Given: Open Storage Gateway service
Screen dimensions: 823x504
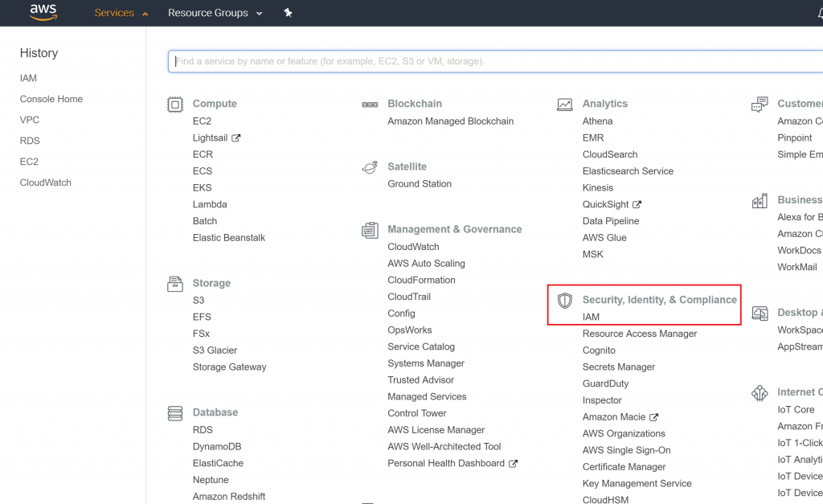Looking at the screenshot, I should coord(229,367).
